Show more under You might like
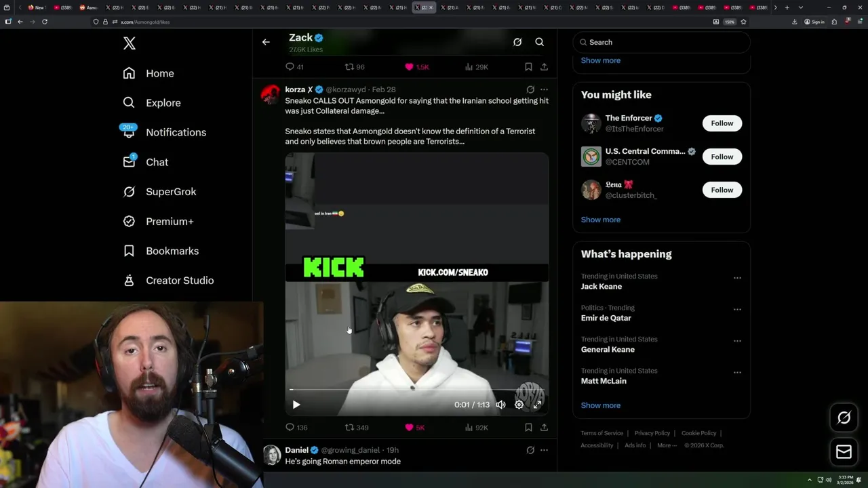The width and height of the screenshot is (868, 488). [x=601, y=220]
